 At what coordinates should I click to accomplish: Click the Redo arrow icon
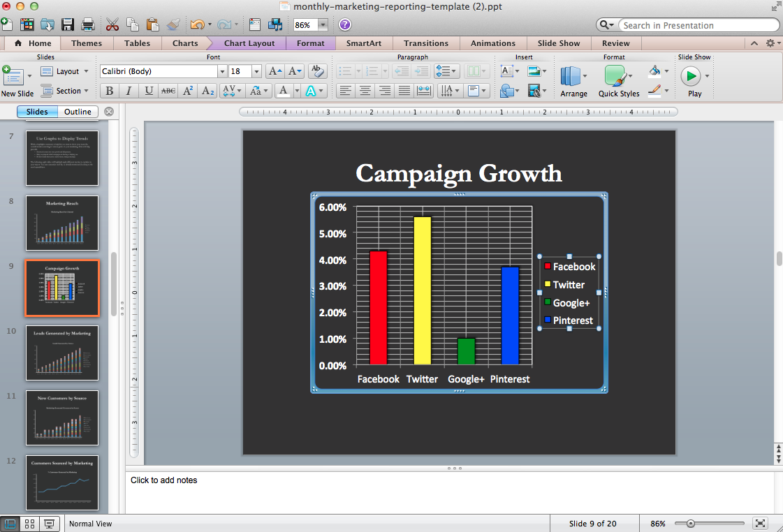(x=224, y=24)
